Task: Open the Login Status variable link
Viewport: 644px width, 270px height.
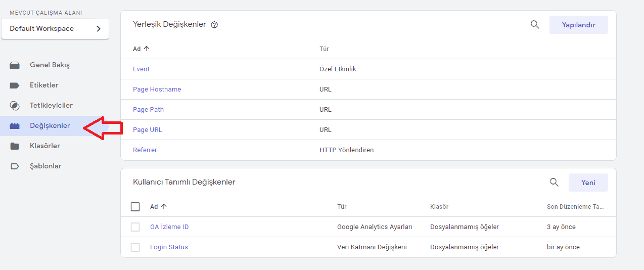Action: click(169, 247)
